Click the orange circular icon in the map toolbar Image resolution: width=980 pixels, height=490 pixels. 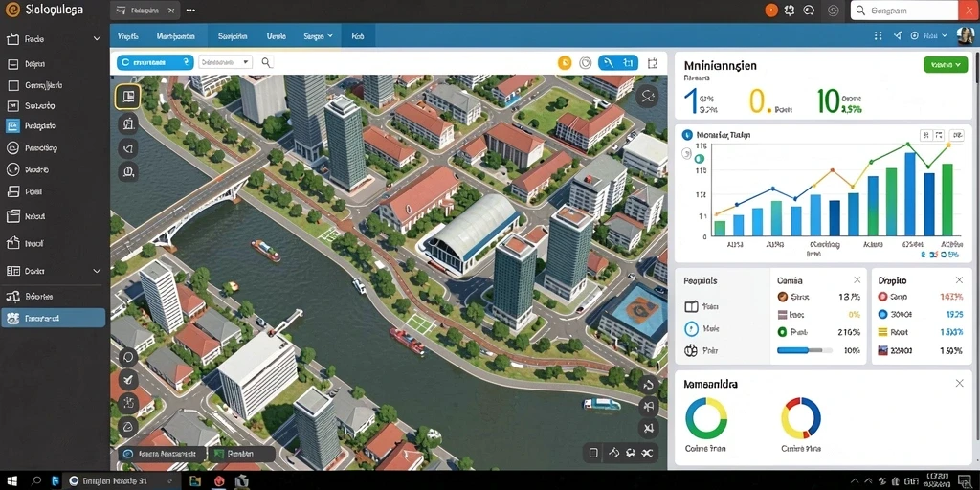point(565,62)
